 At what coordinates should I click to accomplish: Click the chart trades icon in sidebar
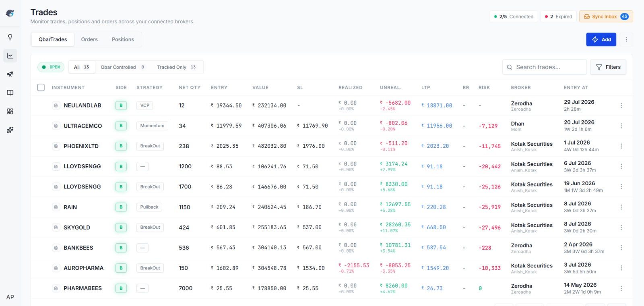[10, 56]
